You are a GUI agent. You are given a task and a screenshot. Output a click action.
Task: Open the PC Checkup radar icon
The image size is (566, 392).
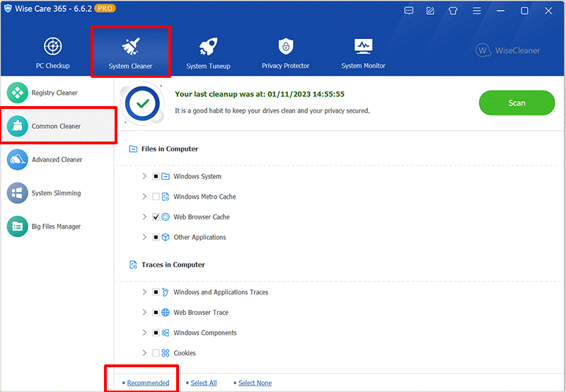(53, 46)
